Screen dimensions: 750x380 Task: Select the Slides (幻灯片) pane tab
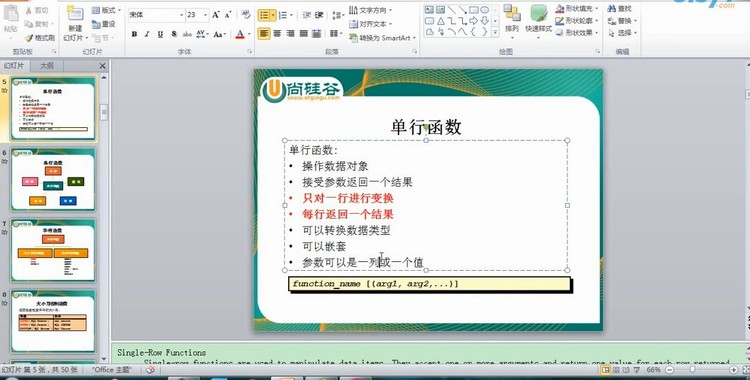coord(14,66)
